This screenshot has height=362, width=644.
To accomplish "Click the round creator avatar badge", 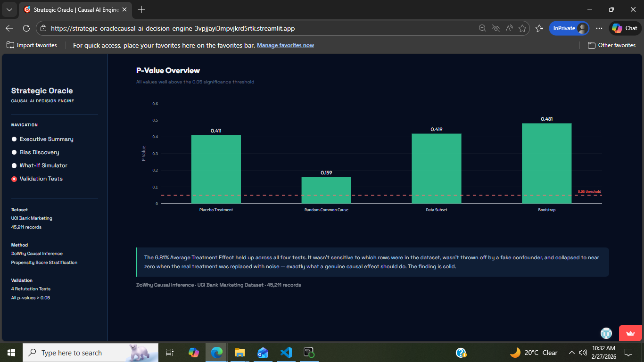I will (606, 333).
